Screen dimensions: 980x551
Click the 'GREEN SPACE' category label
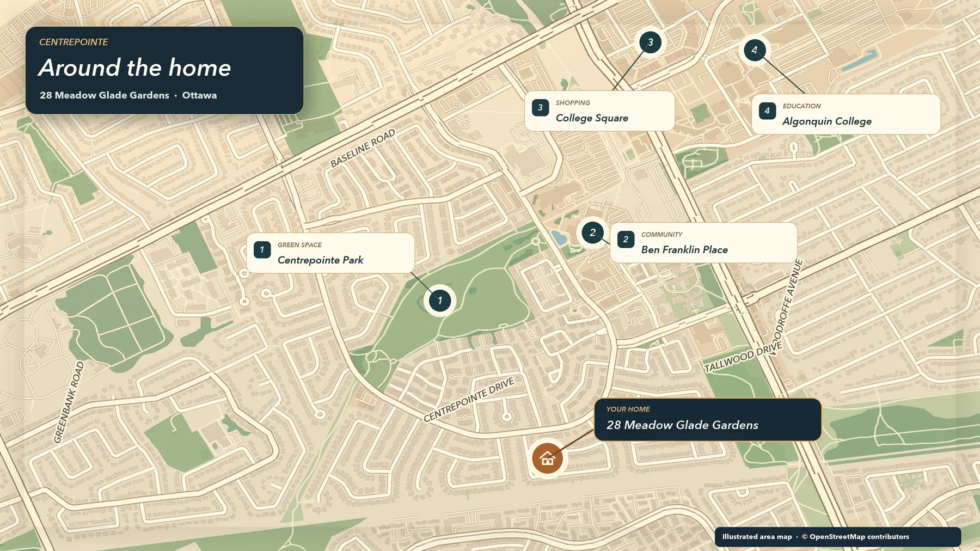(299, 245)
